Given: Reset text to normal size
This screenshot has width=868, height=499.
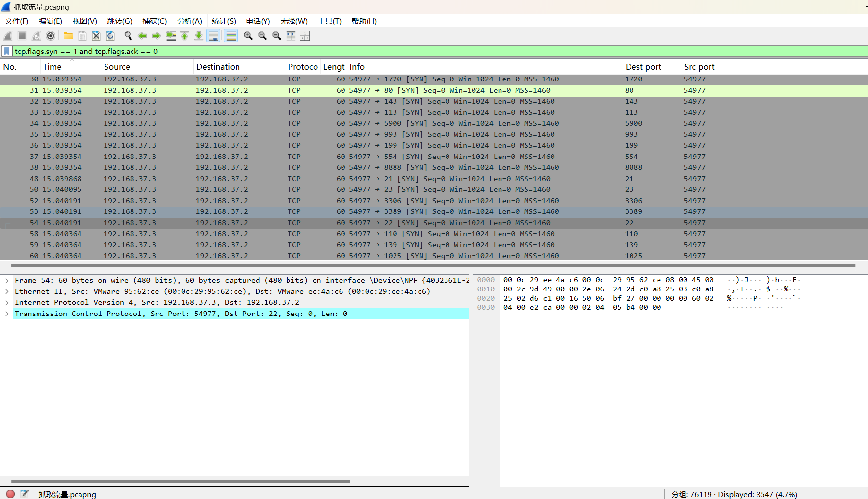Looking at the screenshot, I should (x=277, y=36).
